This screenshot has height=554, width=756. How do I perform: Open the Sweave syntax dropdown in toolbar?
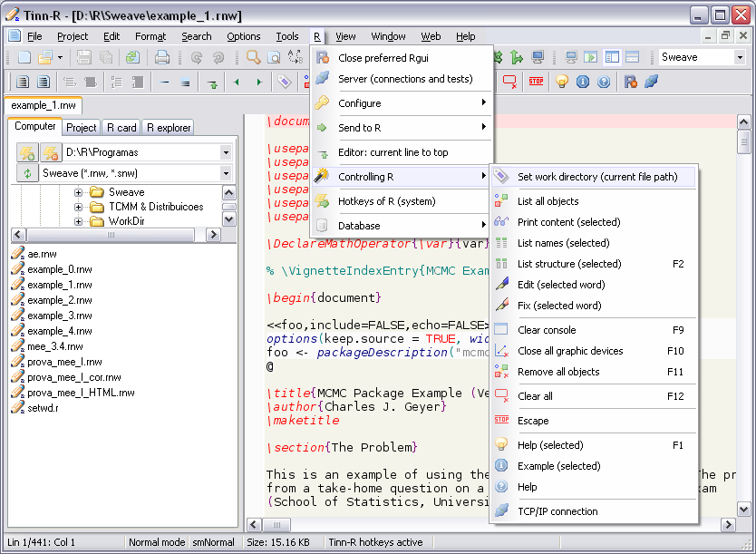click(740, 57)
